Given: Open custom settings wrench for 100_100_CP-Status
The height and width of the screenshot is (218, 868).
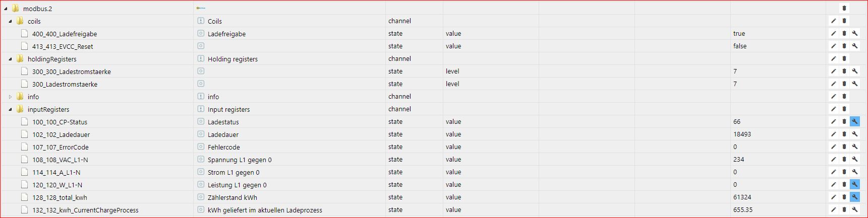Looking at the screenshot, I should (855, 122).
